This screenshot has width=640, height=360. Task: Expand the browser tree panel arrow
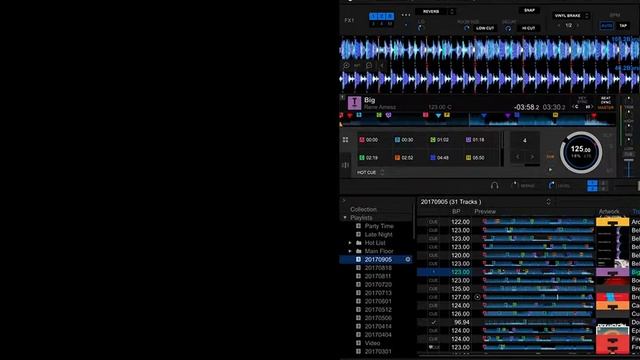pyautogui.click(x=344, y=200)
